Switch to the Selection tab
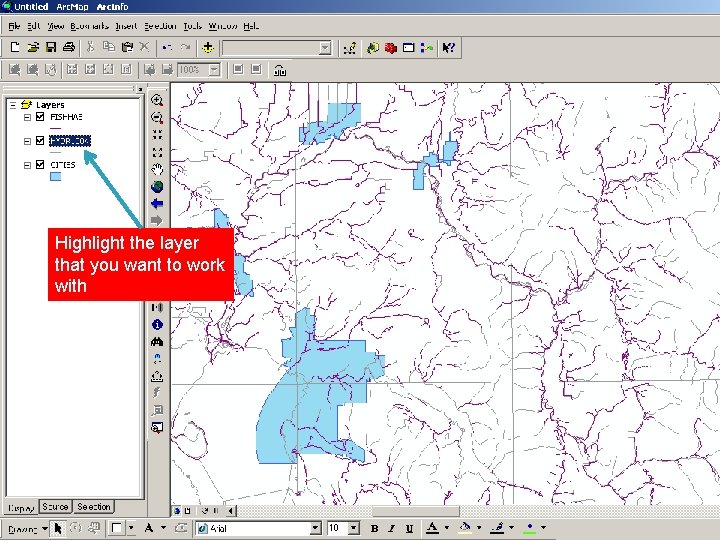Image resolution: width=720 pixels, height=540 pixels. 94,506
